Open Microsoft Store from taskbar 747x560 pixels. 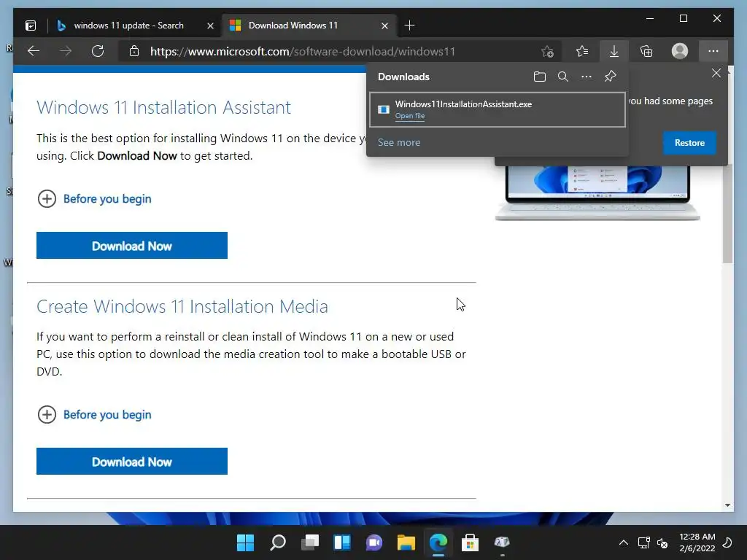[471, 542]
